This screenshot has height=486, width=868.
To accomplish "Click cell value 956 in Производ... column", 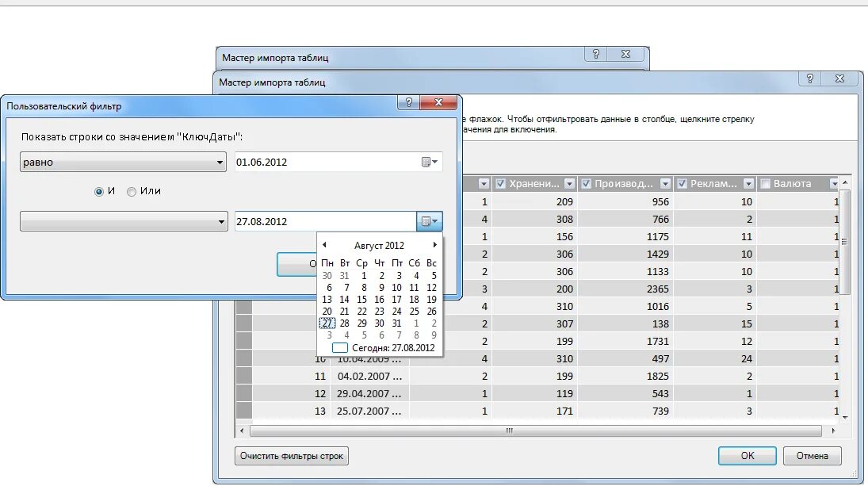I will (x=625, y=202).
